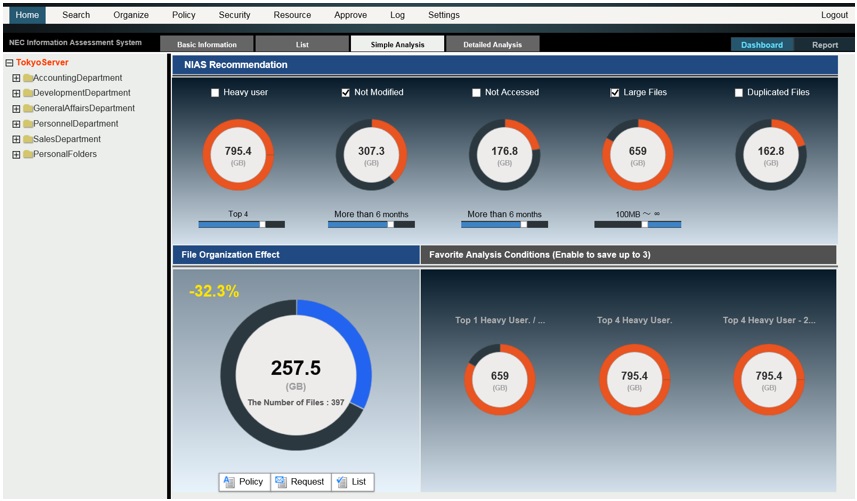Click the Logout link
857x501 pixels.
(834, 15)
